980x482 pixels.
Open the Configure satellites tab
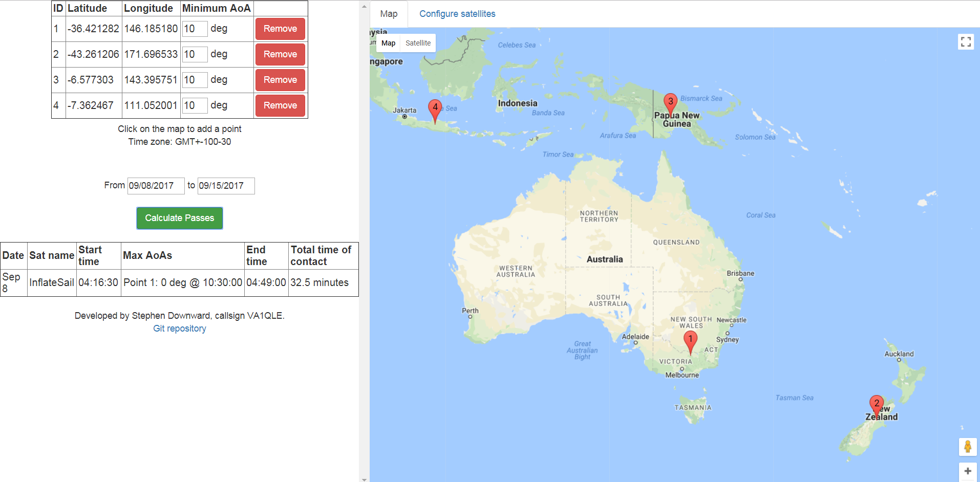tap(457, 14)
